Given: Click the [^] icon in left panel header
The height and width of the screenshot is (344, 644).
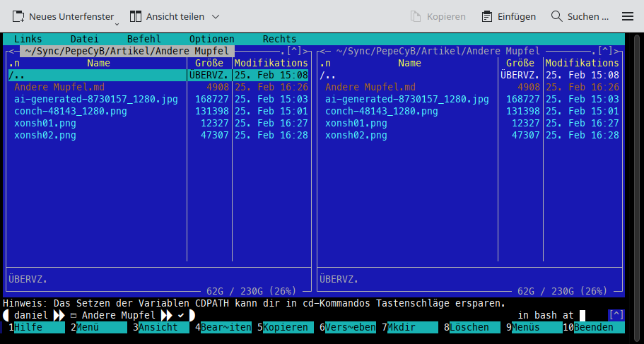Looking at the screenshot, I should tap(294, 51).
